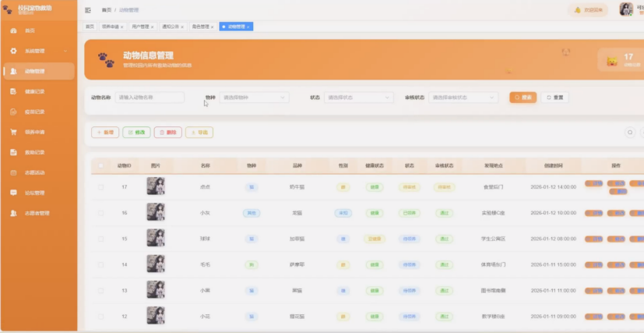Check the row for animal ID 15
This screenshot has width=644, height=333.
click(100, 239)
